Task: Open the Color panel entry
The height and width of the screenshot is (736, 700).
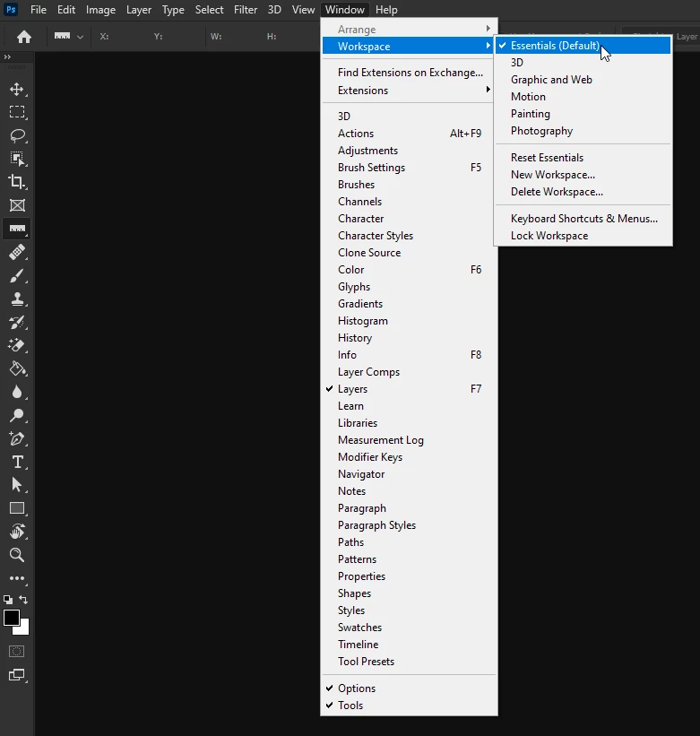Action: (409, 270)
